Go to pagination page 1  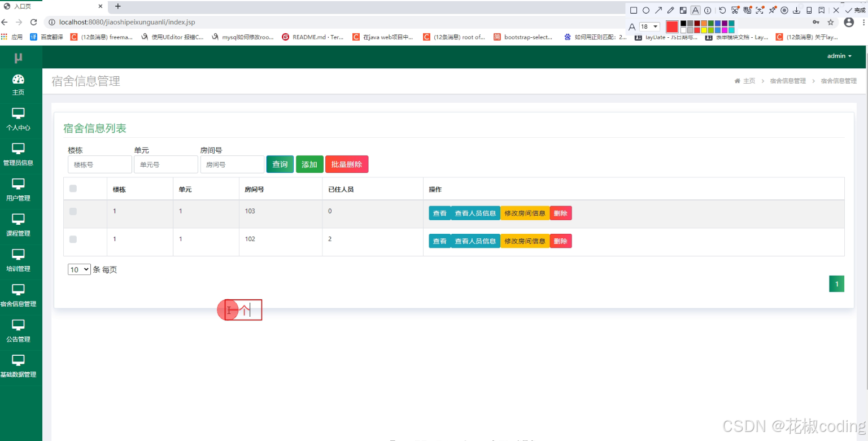(836, 283)
